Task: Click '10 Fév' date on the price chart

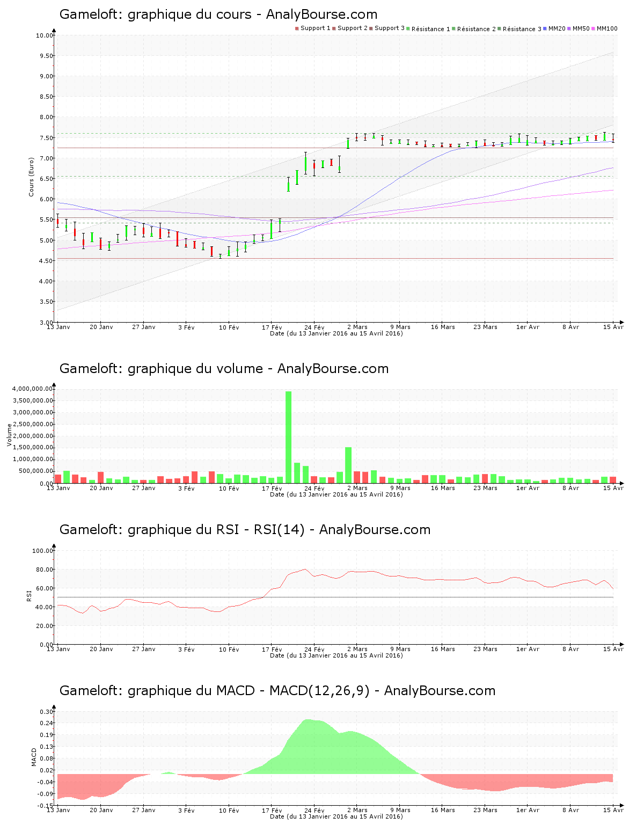Action: [x=229, y=327]
